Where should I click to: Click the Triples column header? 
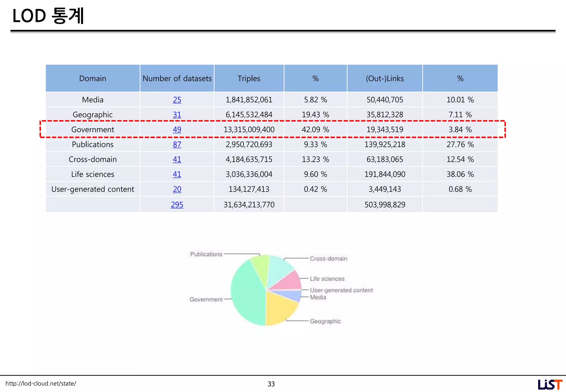click(x=249, y=79)
